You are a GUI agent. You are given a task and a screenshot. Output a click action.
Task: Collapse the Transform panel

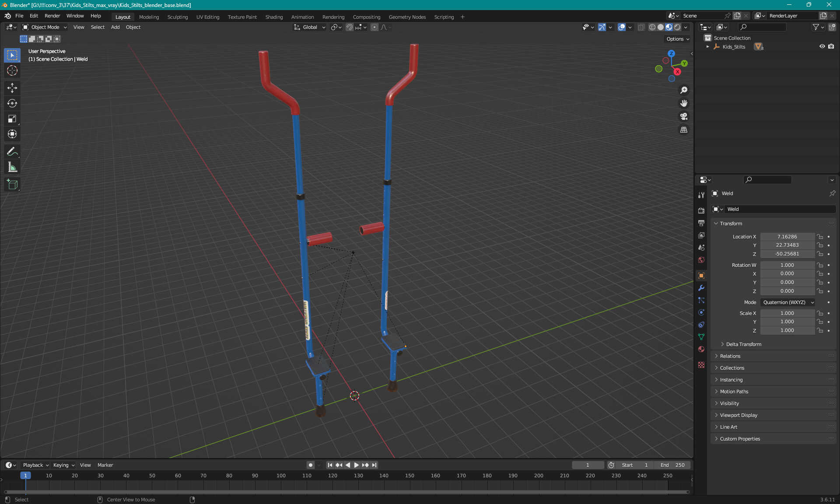click(x=731, y=224)
